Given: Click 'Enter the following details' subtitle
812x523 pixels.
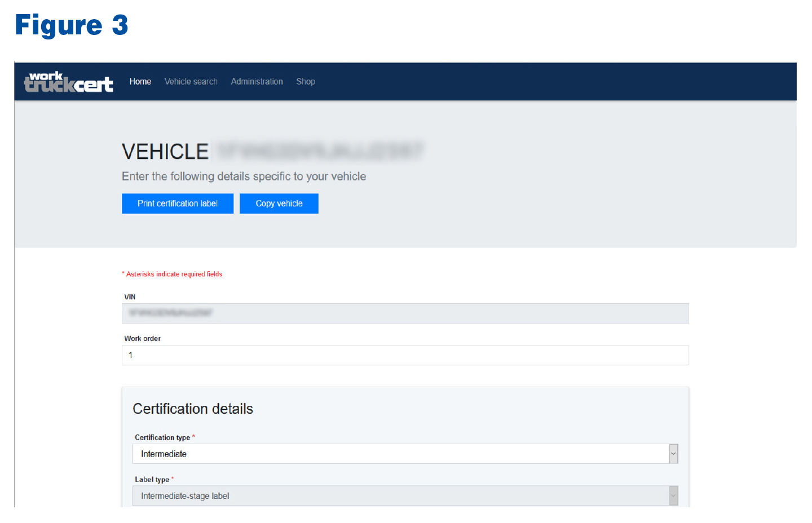Looking at the screenshot, I should point(244,176).
